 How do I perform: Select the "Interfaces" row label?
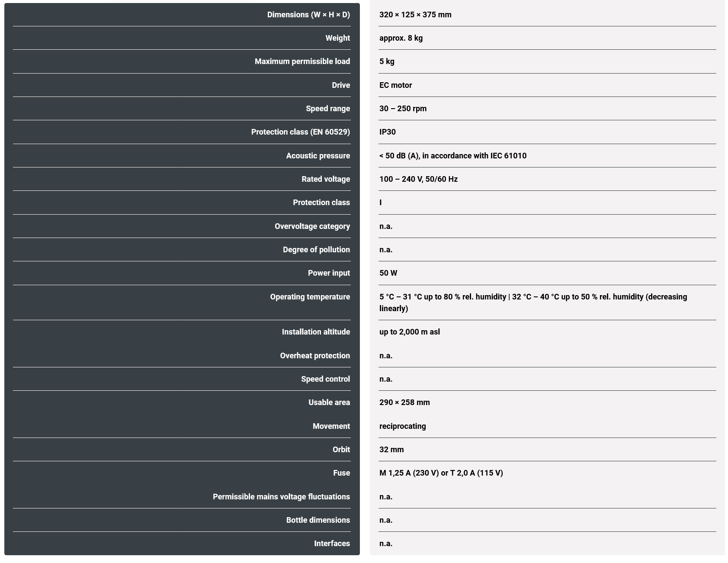coord(332,544)
